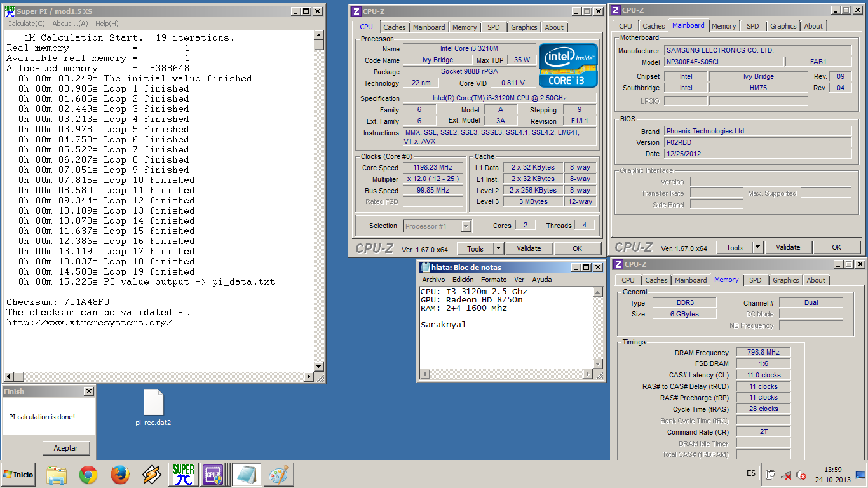Open Edición menu in Notepad

[463, 280]
